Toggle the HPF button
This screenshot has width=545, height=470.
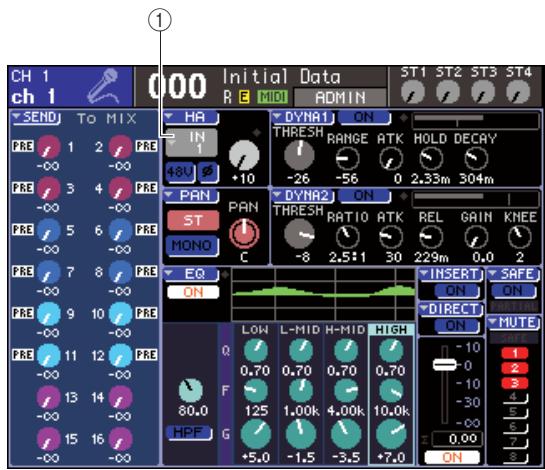coord(190,433)
